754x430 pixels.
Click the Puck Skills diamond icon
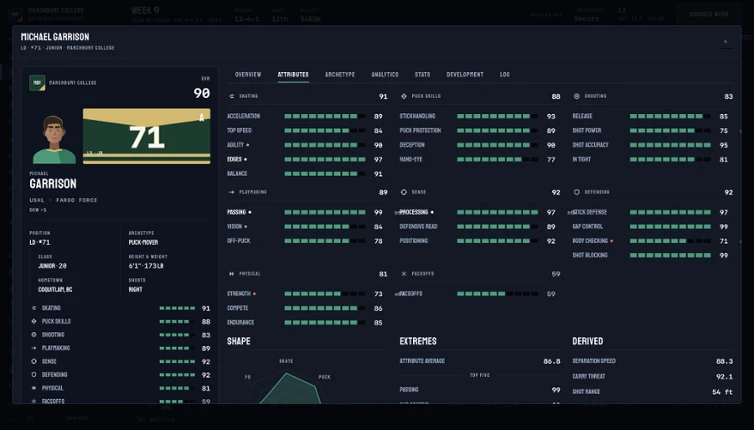(404, 96)
